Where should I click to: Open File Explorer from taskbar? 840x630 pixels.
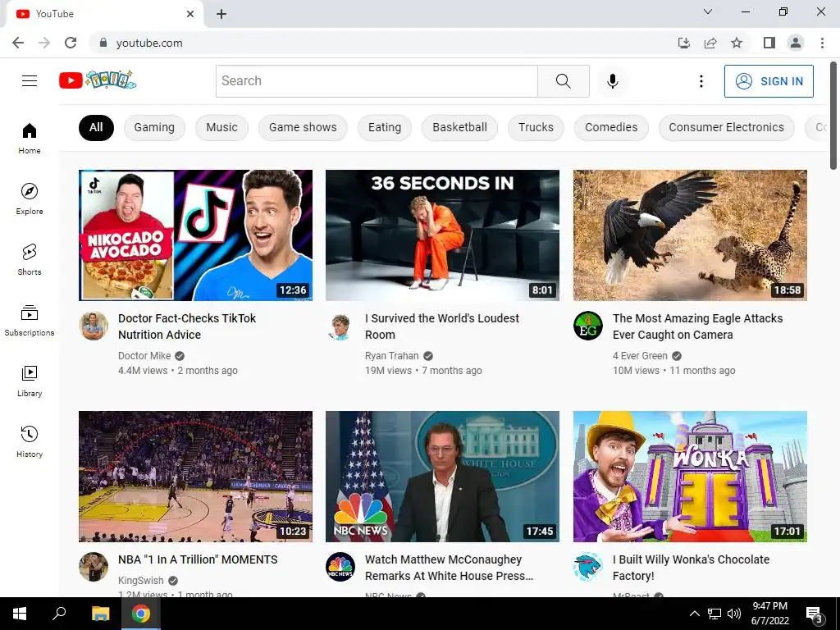pyautogui.click(x=100, y=614)
